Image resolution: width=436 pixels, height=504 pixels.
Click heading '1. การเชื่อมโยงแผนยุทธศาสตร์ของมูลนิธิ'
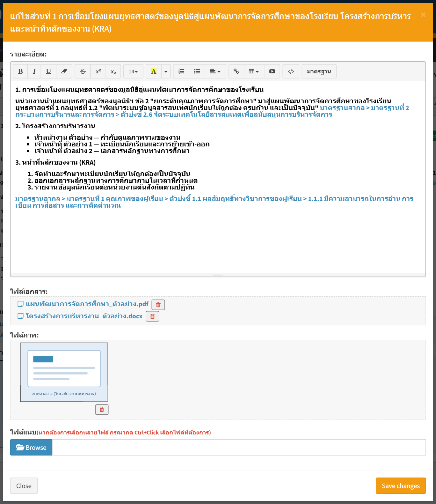point(140,90)
